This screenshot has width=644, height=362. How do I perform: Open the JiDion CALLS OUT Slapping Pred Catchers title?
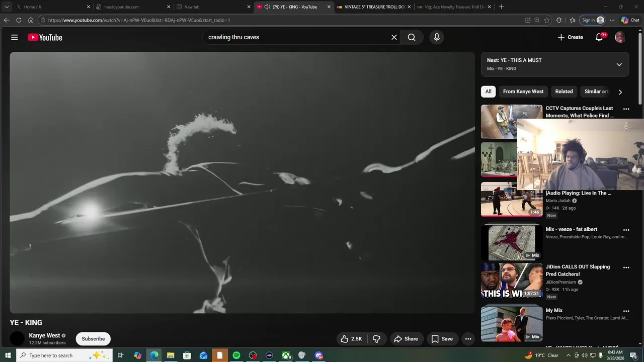click(x=578, y=270)
